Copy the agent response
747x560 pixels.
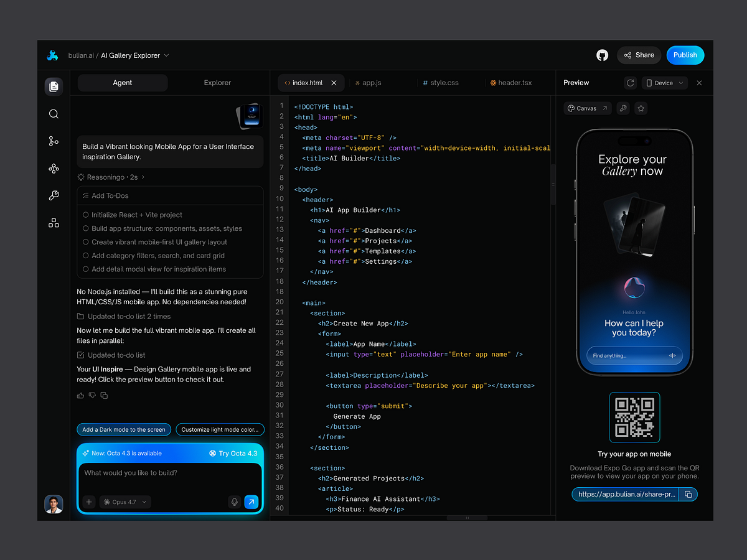click(x=104, y=395)
